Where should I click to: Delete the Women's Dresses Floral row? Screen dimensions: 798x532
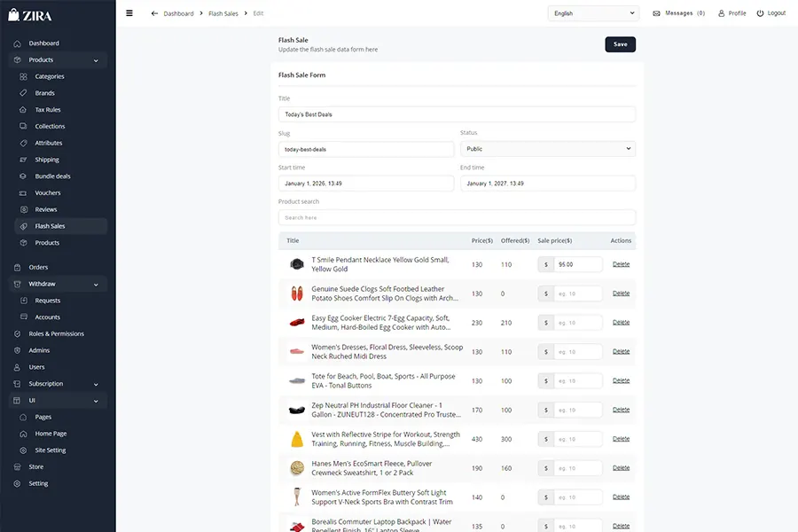(x=621, y=351)
